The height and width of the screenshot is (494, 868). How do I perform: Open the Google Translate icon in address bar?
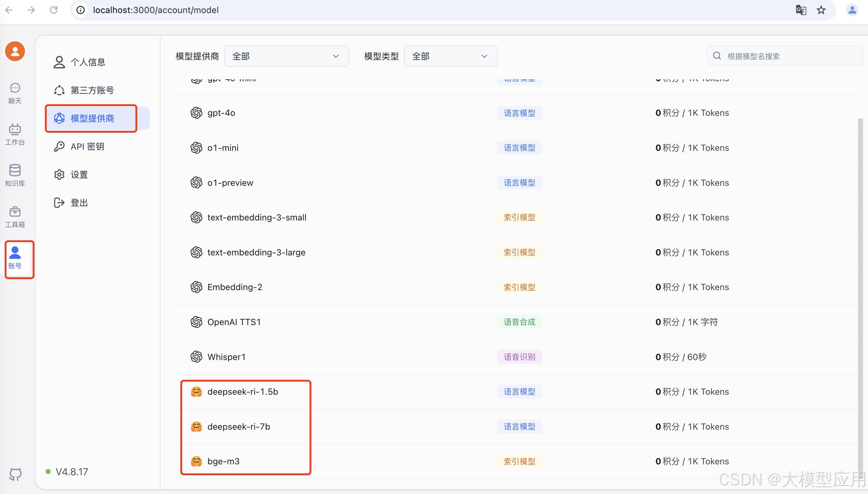pos(801,10)
